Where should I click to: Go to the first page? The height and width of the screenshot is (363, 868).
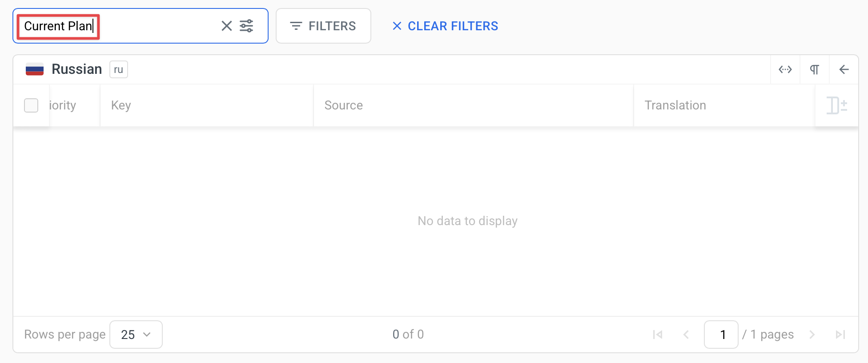658,335
